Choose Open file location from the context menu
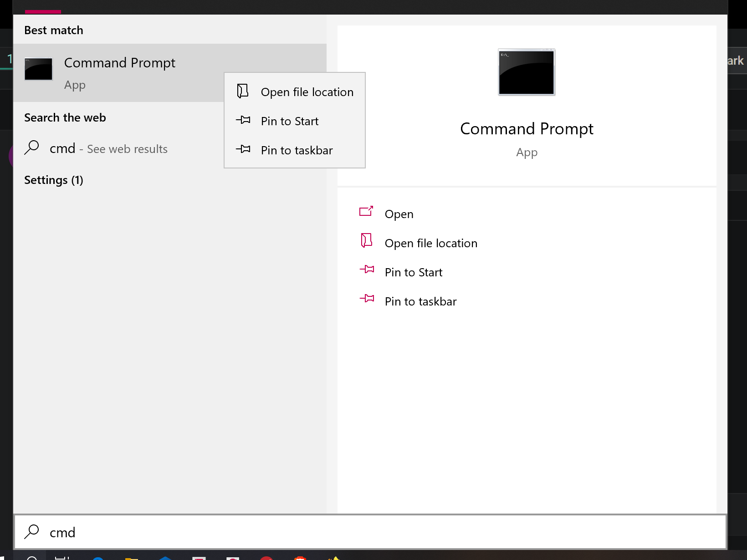 (x=307, y=92)
